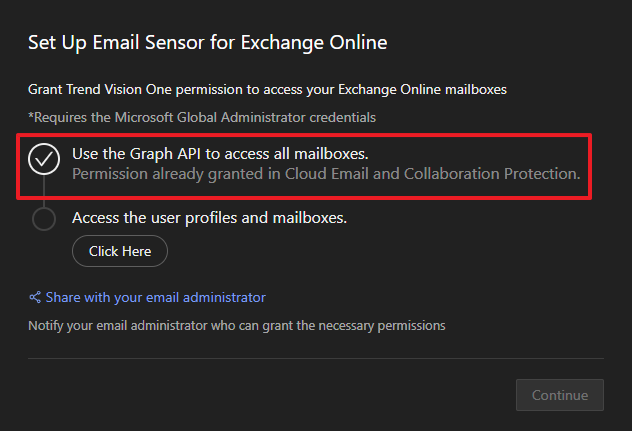Click the Permission already granted status message
The width and height of the screenshot is (632, 431).
coord(326,174)
